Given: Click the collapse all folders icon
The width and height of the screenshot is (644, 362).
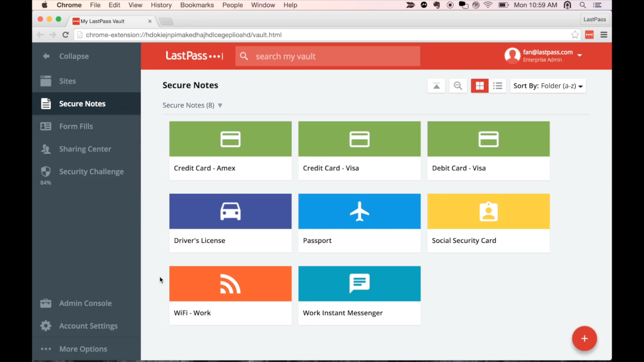Looking at the screenshot, I should (436, 86).
